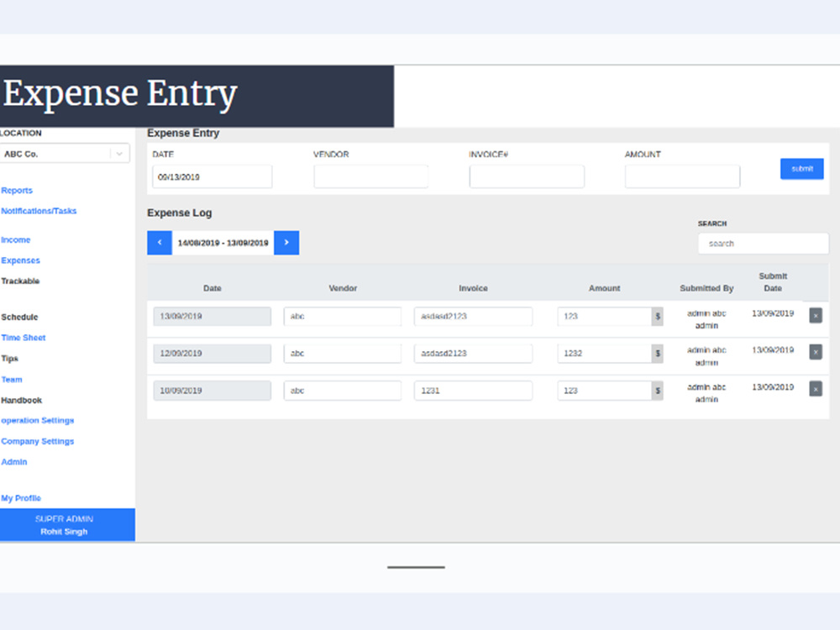
Task: Open the Expenses menu item
Action: tap(20, 260)
